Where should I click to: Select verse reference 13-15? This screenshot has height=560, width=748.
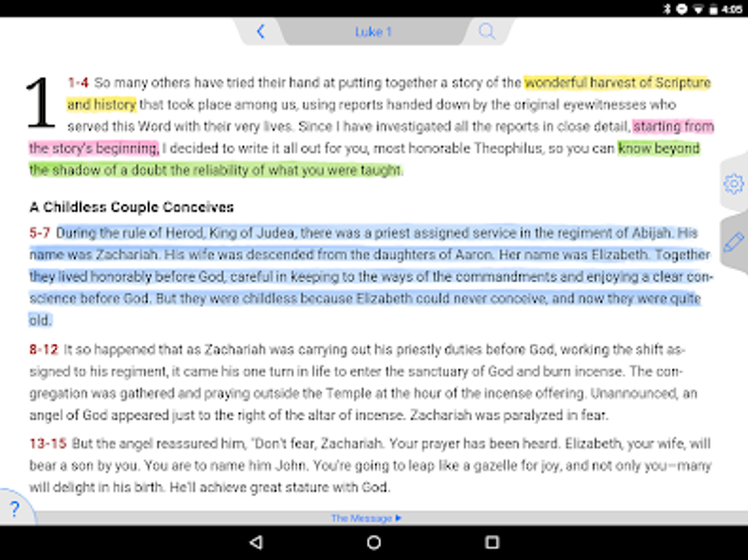[48, 443]
